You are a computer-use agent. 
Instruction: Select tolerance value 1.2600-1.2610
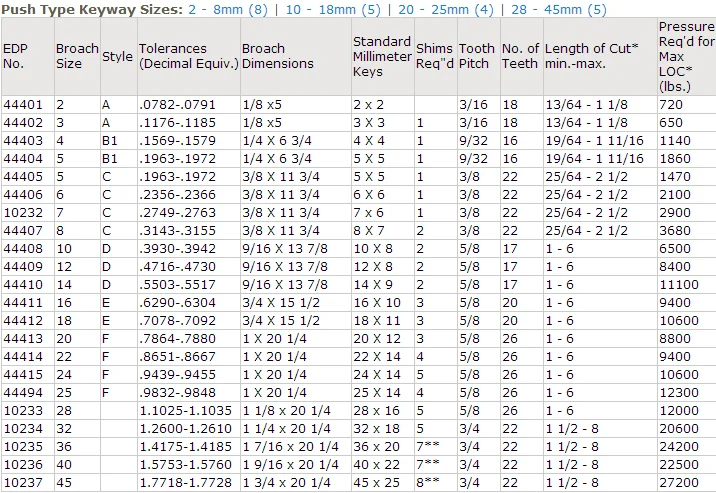188,428
